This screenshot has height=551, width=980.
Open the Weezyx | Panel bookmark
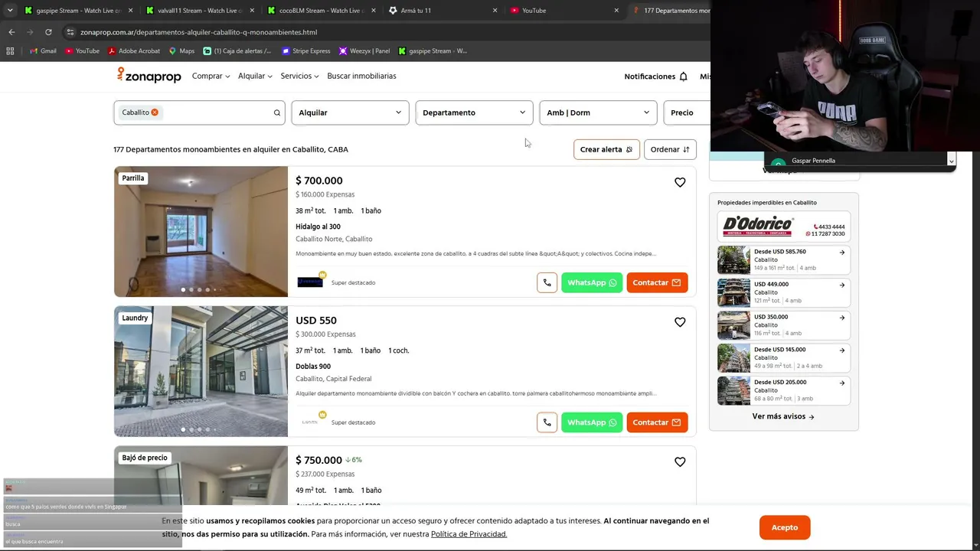tap(364, 51)
